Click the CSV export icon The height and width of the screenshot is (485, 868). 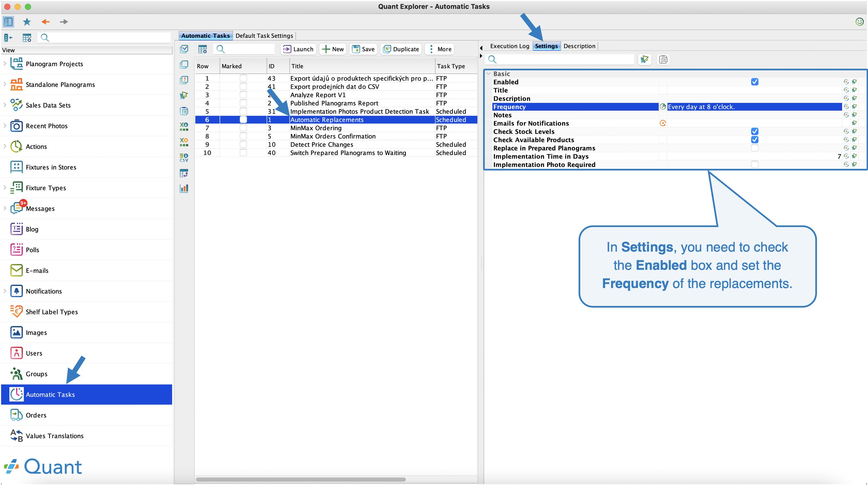pos(184,158)
